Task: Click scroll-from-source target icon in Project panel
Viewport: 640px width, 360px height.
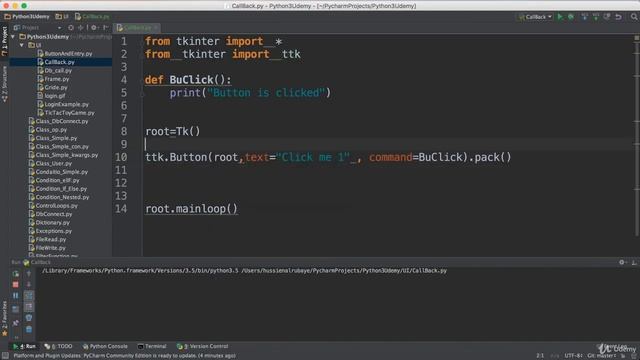Action: tap(71, 28)
